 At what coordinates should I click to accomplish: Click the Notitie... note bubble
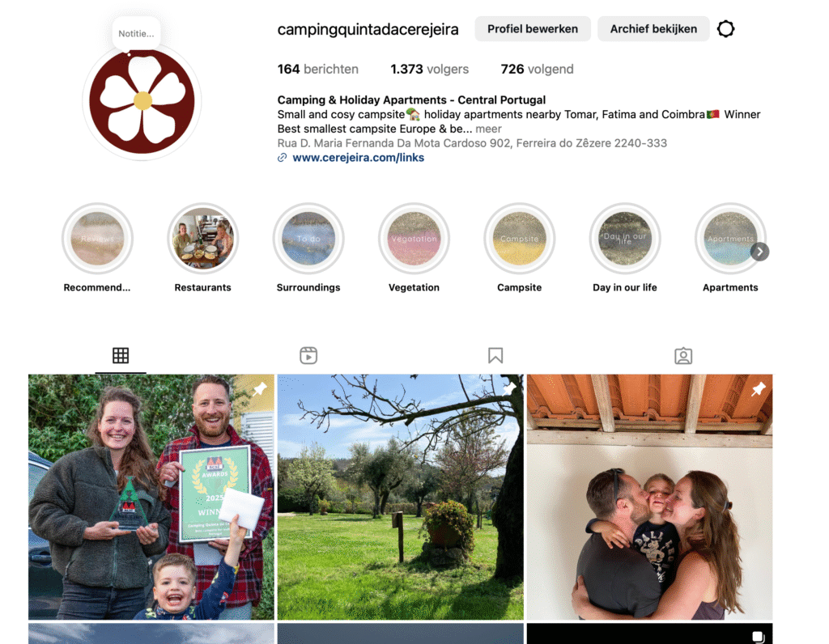pyautogui.click(x=136, y=34)
